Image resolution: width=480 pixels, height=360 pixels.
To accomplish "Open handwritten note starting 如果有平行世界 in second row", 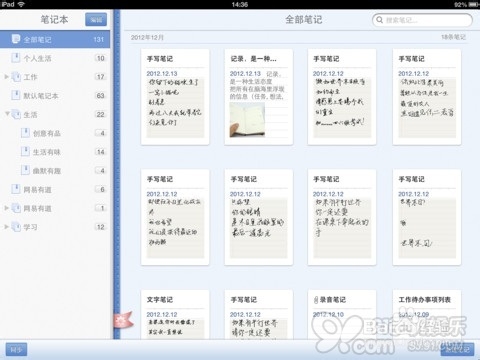I will click(x=342, y=217).
